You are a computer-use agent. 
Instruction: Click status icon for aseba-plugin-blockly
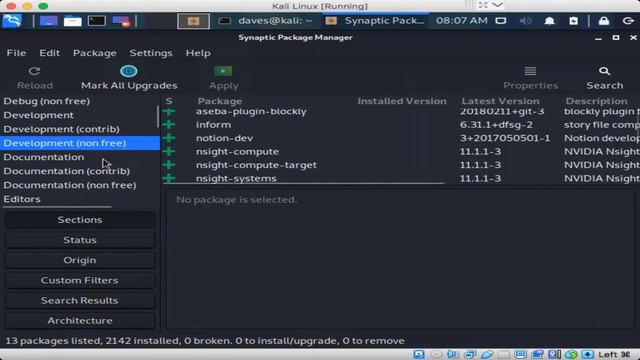pos(169,111)
